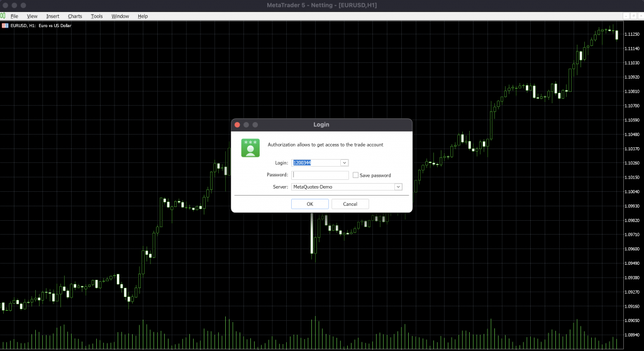Enable the Save password checkbox
This screenshot has height=351, width=644.
tap(356, 175)
